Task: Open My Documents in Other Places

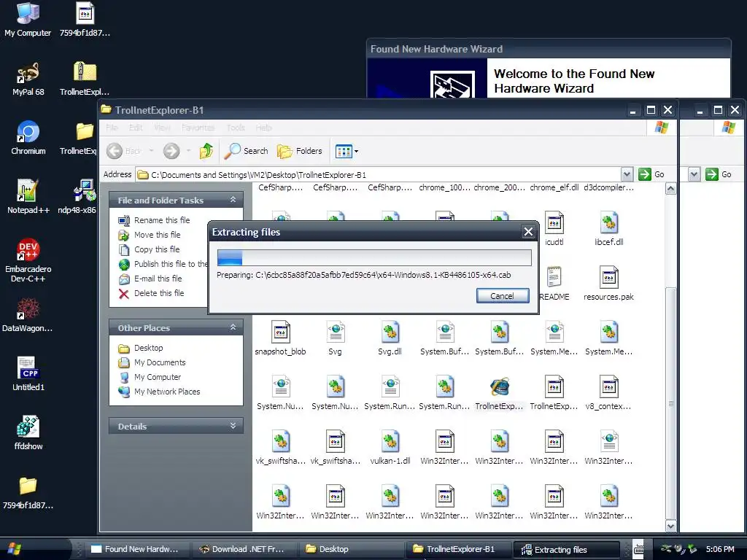Action: pyautogui.click(x=152, y=362)
